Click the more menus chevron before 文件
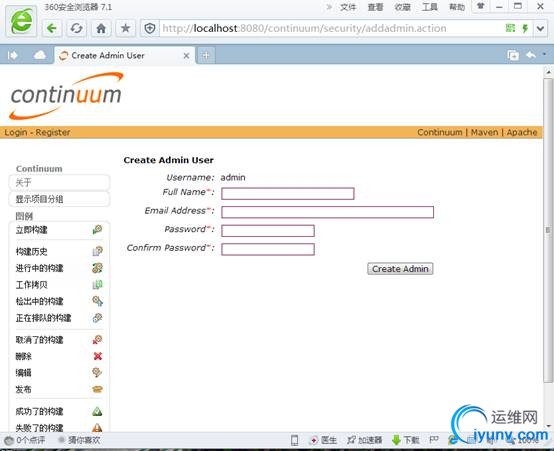Image resolution: width=554 pixels, height=451 pixels. 329,7
